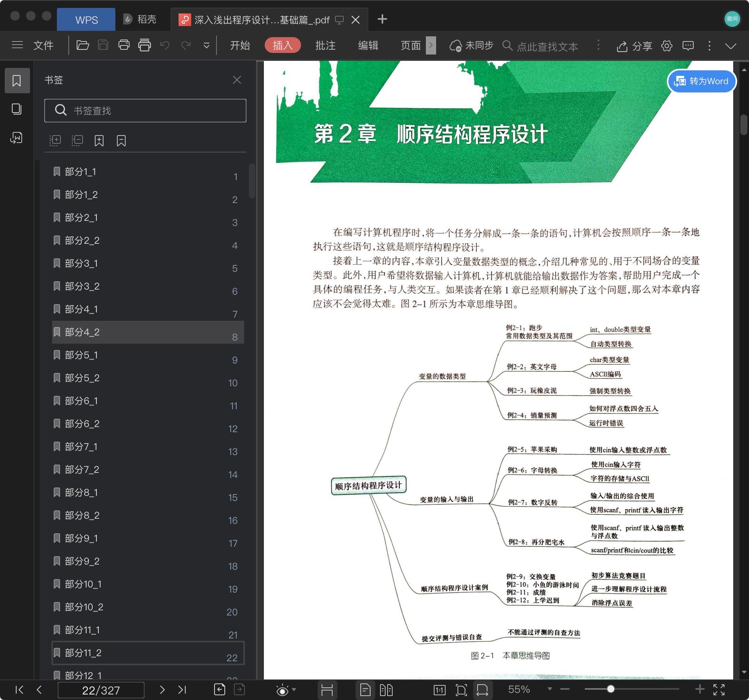Select the print icon in the toolbar

click(124, 45)
